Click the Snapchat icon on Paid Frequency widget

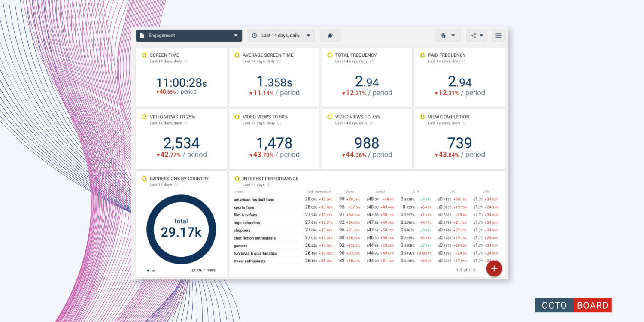point(422,55)
